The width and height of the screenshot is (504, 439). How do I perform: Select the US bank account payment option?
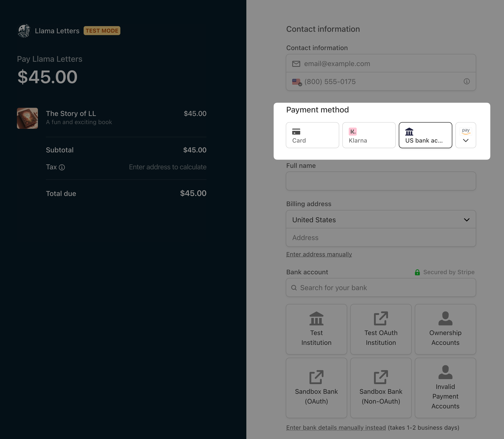point(425,135)
